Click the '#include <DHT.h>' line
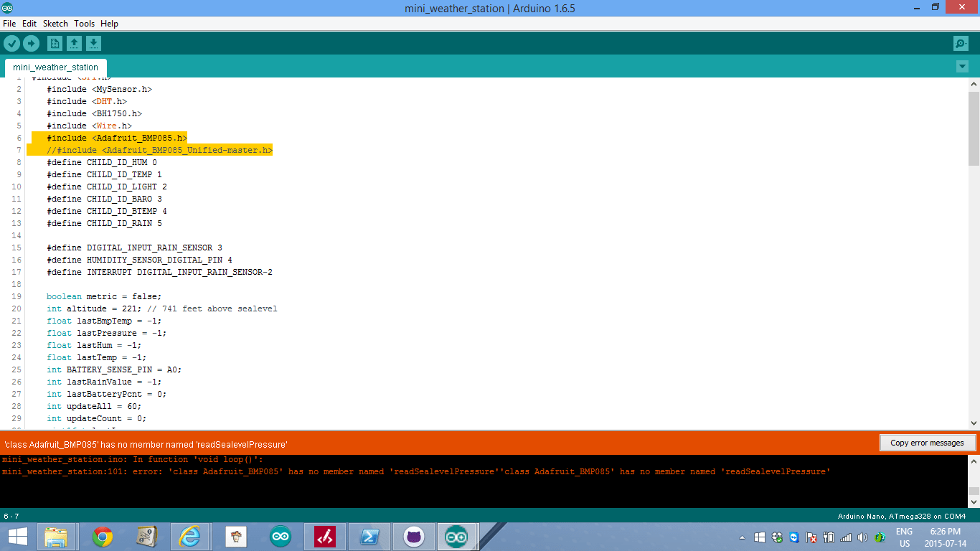The height and width of the screenshot is (551, 980). point(87,101)
